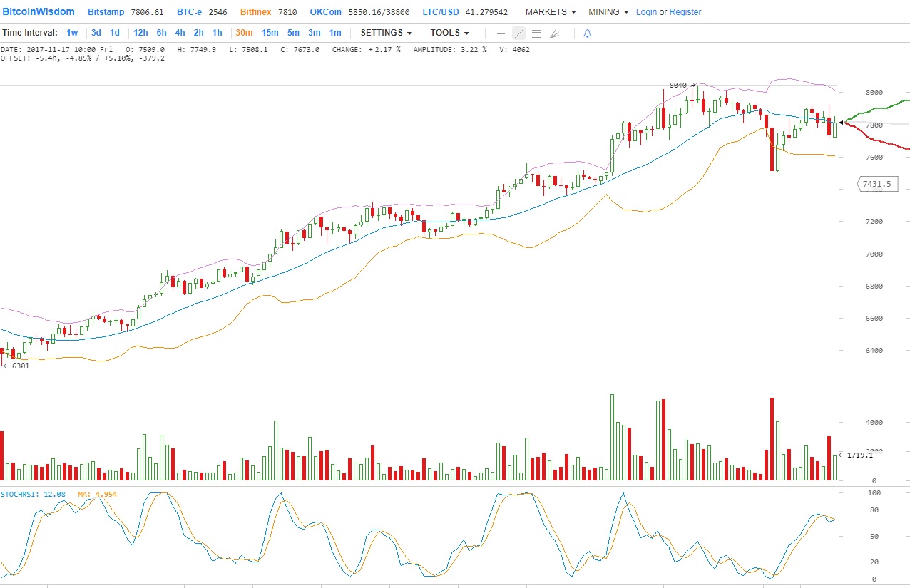Click the Login link
This screenshot has height=588, width=910.
tap(646, 12)
